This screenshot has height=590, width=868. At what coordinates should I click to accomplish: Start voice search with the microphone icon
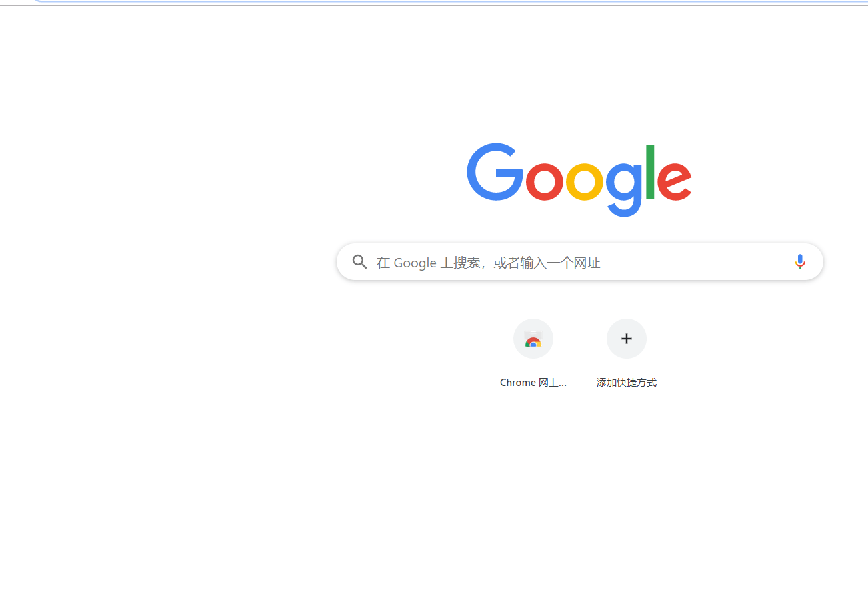click(x=800, y=262)
